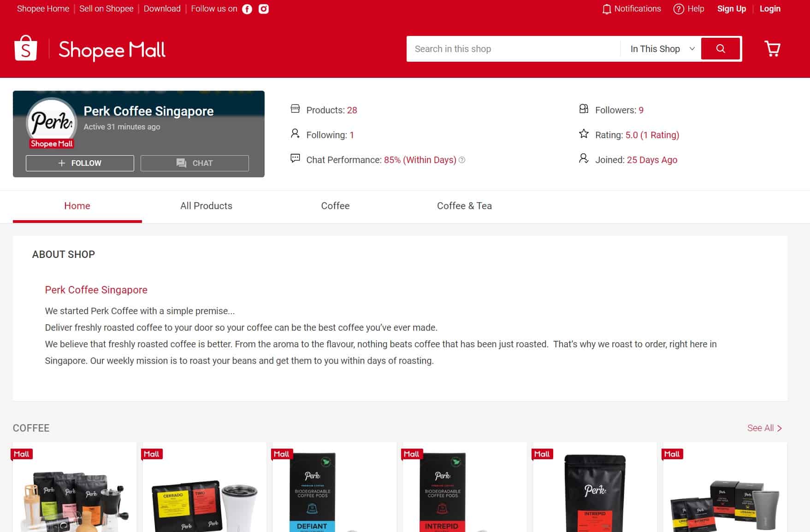Image resolution: width=810 pixels, height=532 pixels.
Task: Click the Rating star icon
Action: point(584,134)
